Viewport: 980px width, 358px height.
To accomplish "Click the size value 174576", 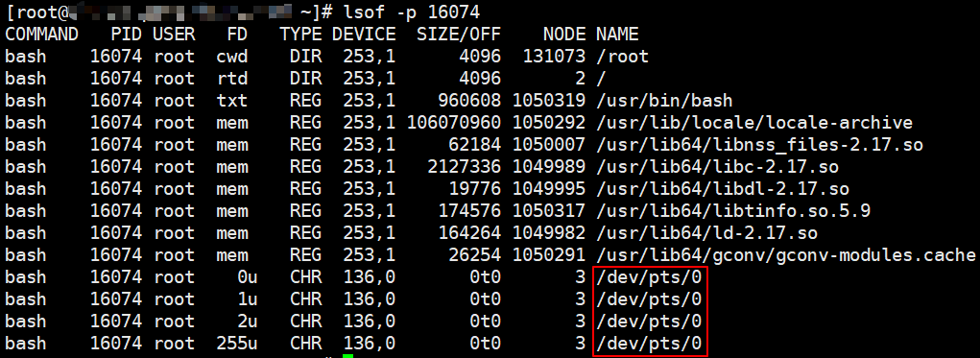I will click(470, 211).
